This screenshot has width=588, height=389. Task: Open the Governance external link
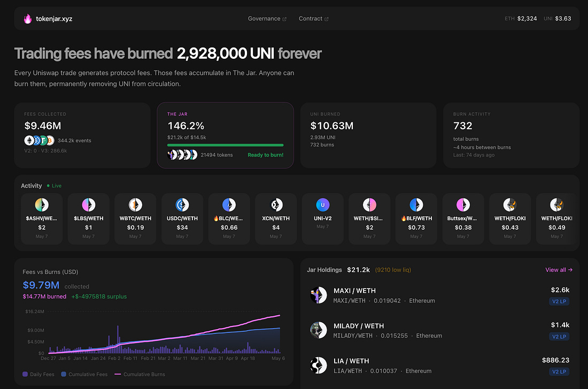click(267, 19)
